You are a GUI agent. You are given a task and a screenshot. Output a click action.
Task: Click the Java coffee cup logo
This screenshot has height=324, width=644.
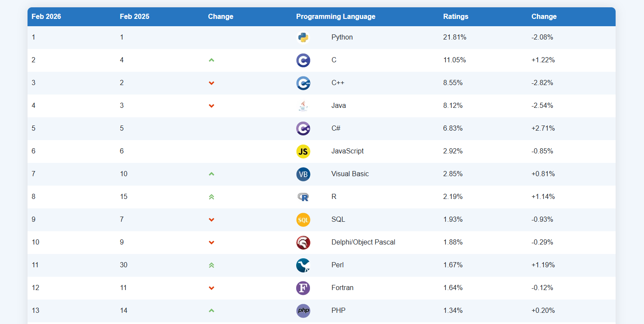coord(303,106)
